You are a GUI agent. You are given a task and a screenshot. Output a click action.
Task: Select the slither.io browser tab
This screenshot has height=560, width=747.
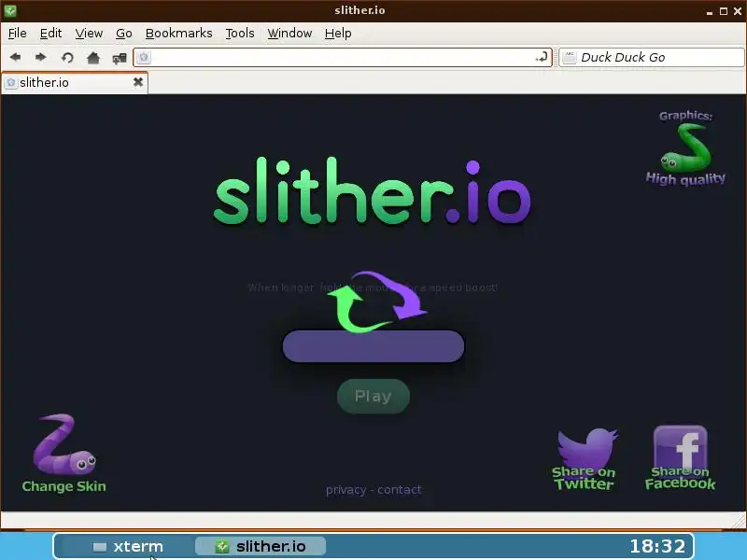tap(75, 83)
